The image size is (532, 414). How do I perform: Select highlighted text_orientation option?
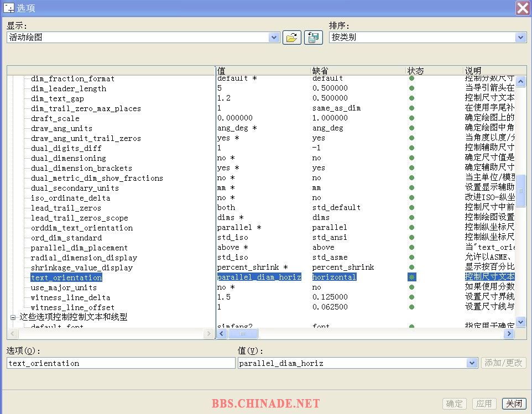tap(66, 277)
